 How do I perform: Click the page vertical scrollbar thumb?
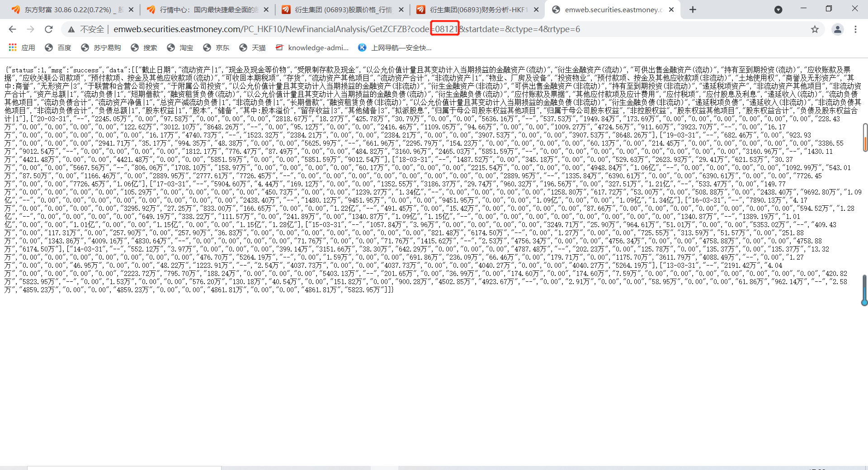coord(865,137)
